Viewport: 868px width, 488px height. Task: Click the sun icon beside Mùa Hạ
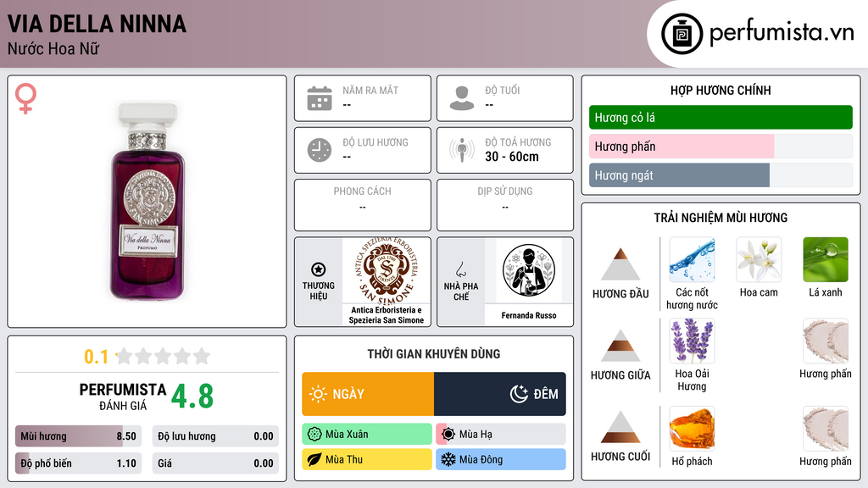[448, 435]
